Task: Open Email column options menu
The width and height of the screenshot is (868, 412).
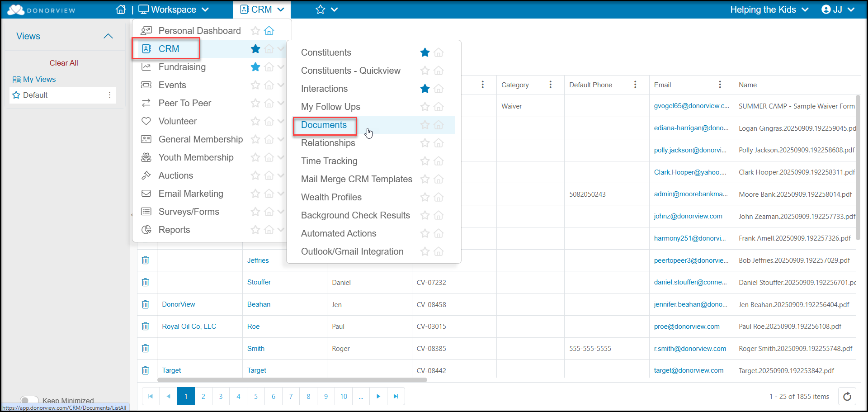Action: coord(720,85)
